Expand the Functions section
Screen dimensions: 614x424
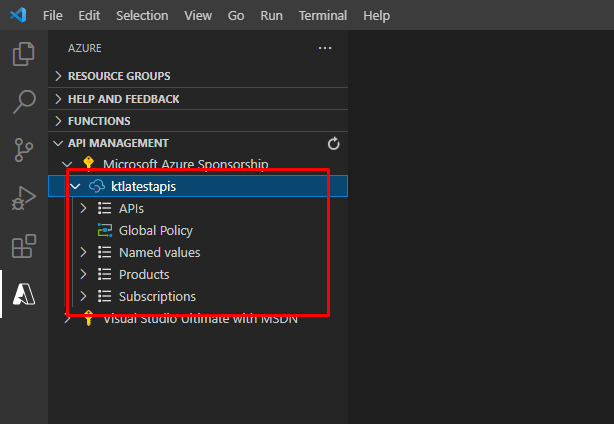(99, 121)
